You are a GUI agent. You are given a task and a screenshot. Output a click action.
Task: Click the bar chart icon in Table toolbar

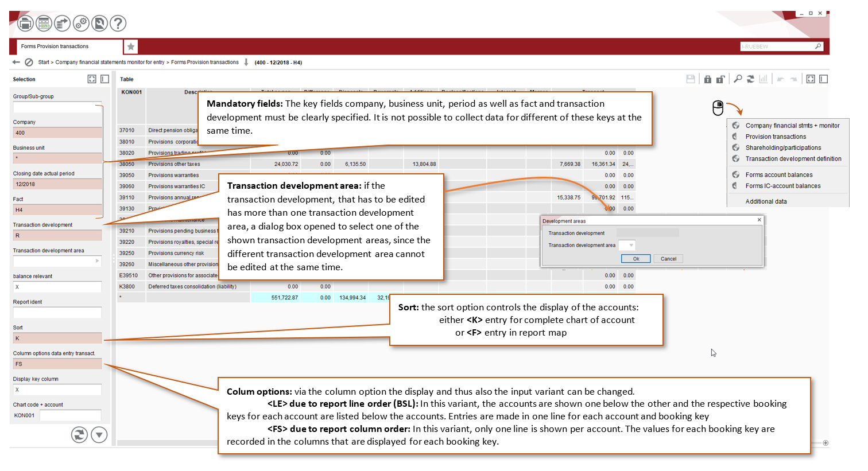click(x=763, y=79)
